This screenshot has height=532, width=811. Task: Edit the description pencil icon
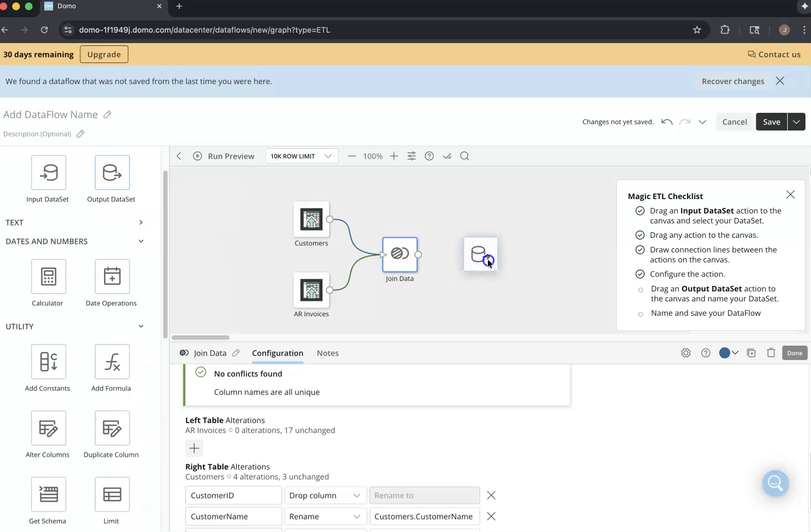(80, 134)
